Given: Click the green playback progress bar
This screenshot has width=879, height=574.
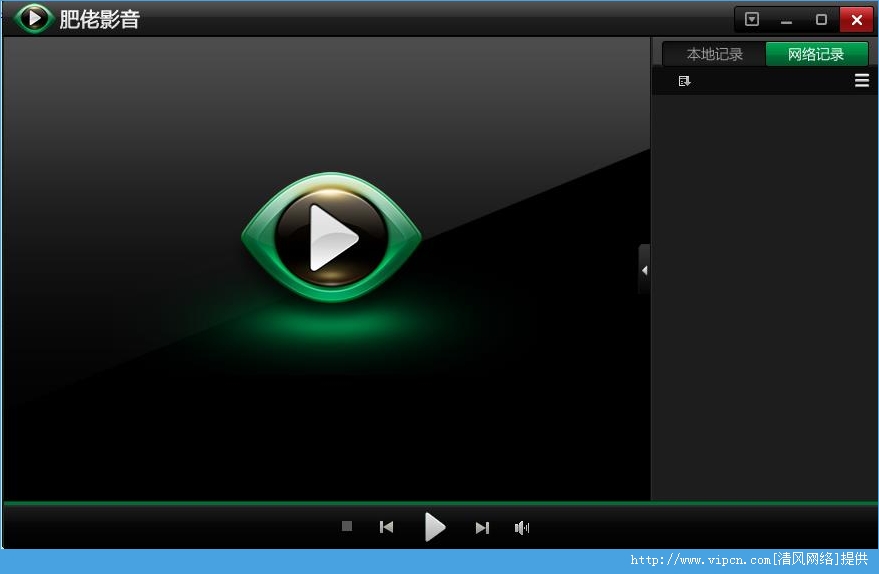Looking at the screenshot, I should (x=440, y=503).
